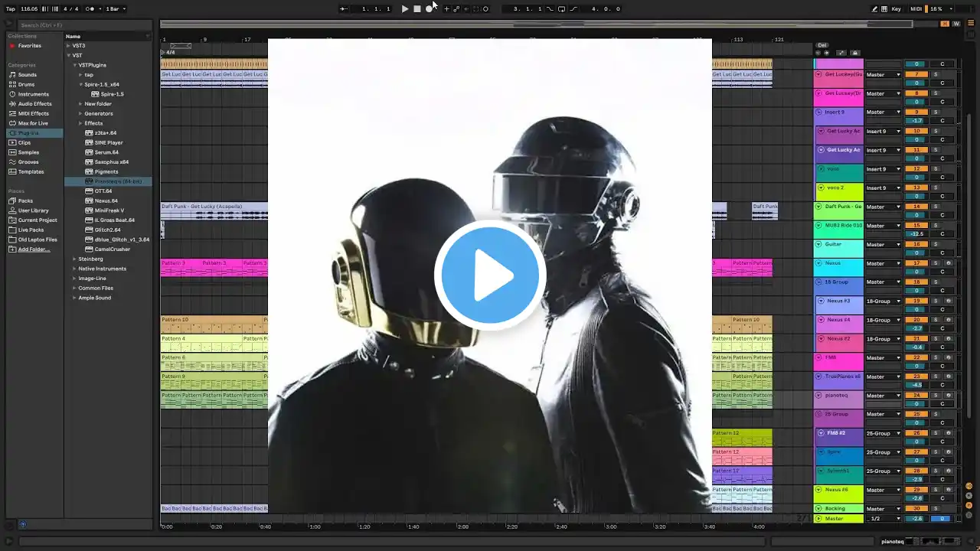Toggle track activator 22 on FM8 track
This screenshot has height=551, width=980.
916,358
